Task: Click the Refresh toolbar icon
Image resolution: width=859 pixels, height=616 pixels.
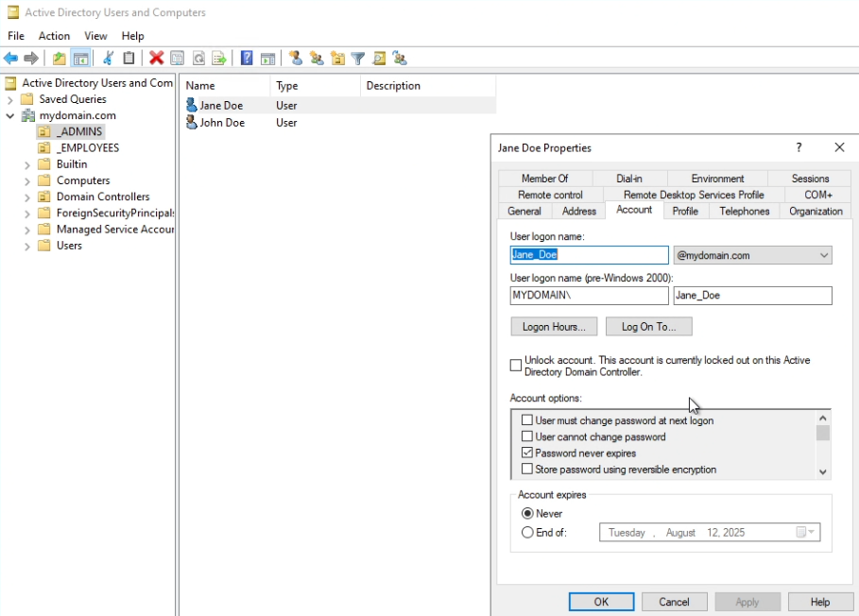Action: (x=198, y=58)
